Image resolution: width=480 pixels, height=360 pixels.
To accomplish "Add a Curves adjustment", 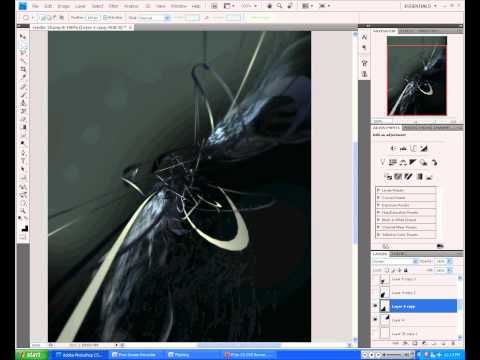I will click(414, 148).
